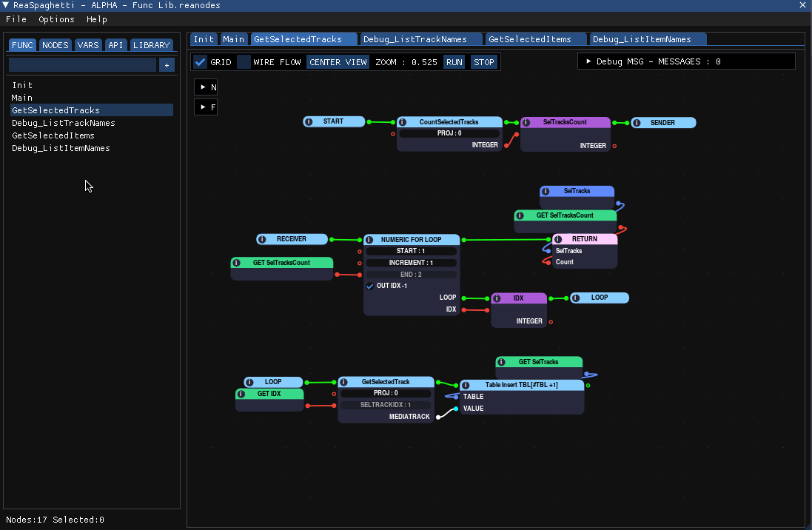Click the ZOOM value control

click(406, 62)
